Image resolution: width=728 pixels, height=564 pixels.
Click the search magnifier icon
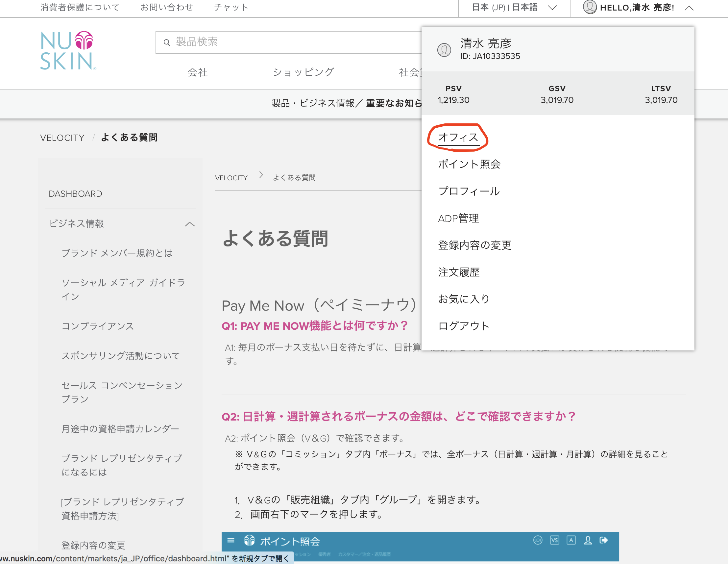click(x=167, y=42)
